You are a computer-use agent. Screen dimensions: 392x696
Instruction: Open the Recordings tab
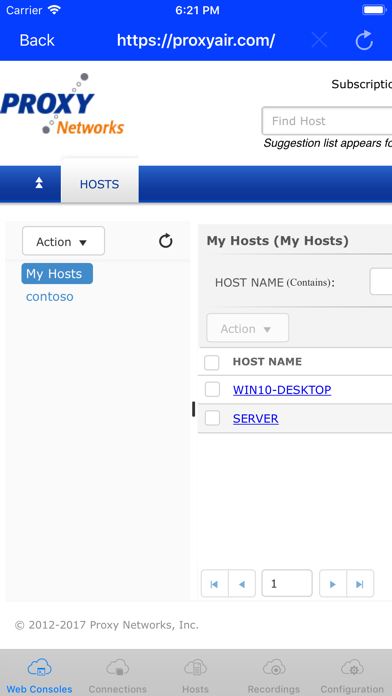[x=274, y=676]
